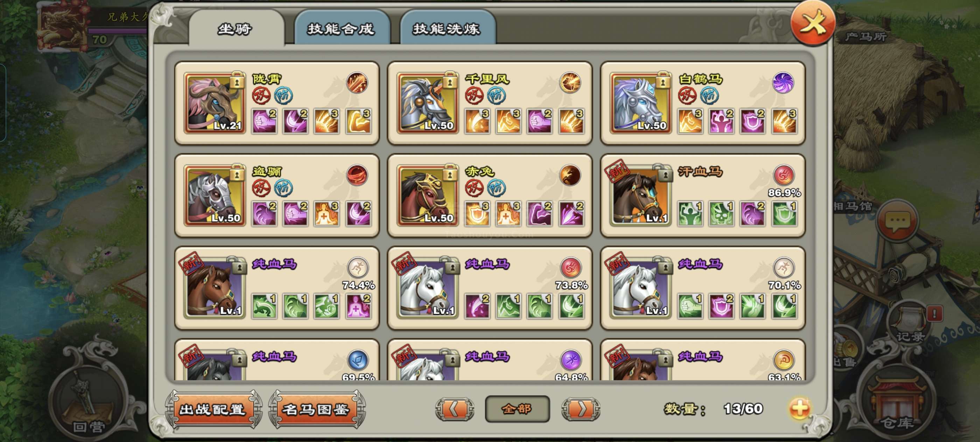Click the purple swirl talent icon on 白鹤马
Screen dimensions: 980x442
(x=783, y=82)
